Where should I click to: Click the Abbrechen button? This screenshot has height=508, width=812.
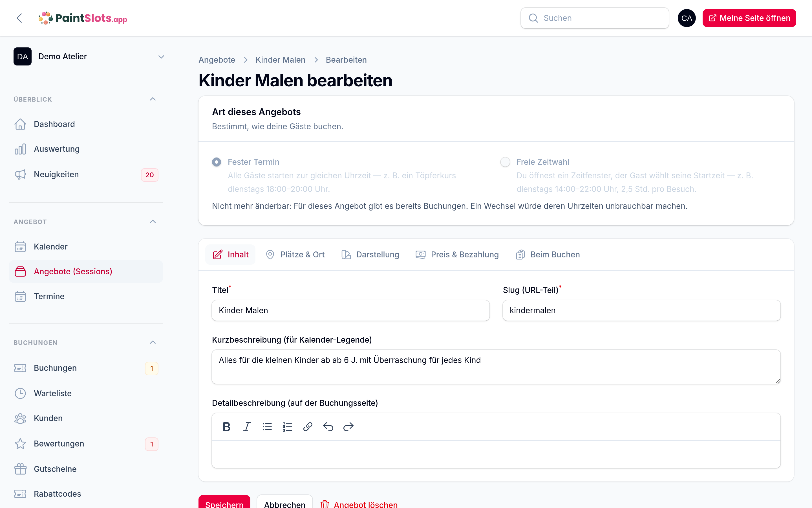point(284,502)
